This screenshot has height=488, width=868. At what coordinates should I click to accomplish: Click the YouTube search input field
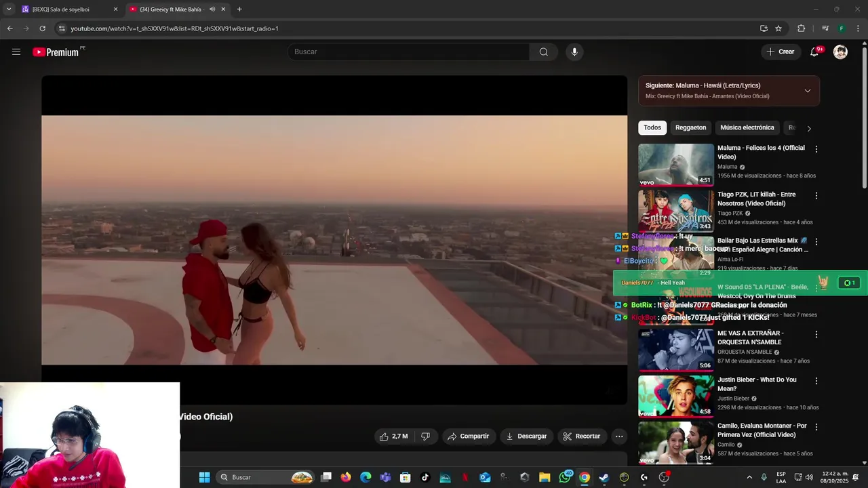coord(410,52)
